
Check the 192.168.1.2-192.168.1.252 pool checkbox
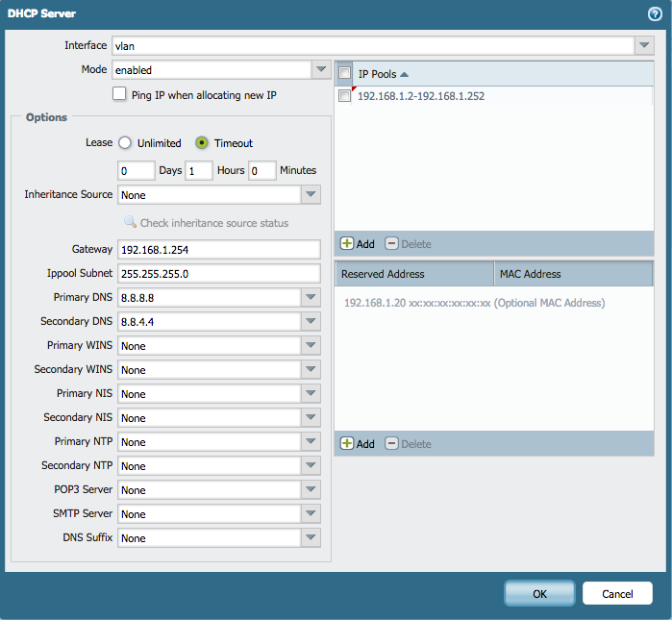coord(345,96)
